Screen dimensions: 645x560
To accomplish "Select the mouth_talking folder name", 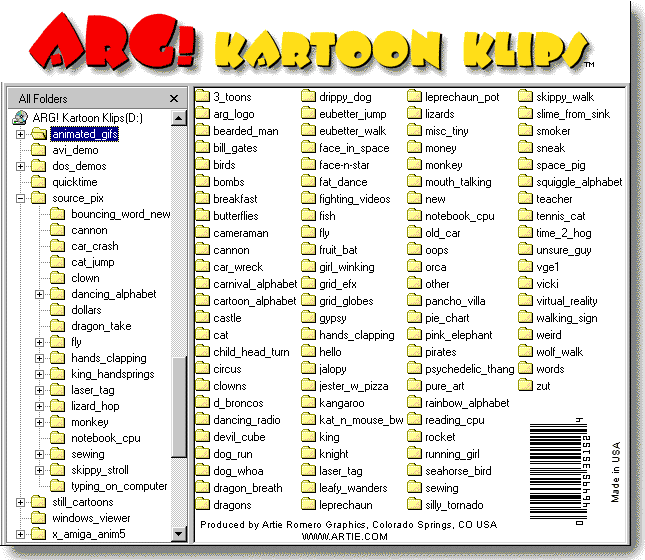I will click(458, 182).
